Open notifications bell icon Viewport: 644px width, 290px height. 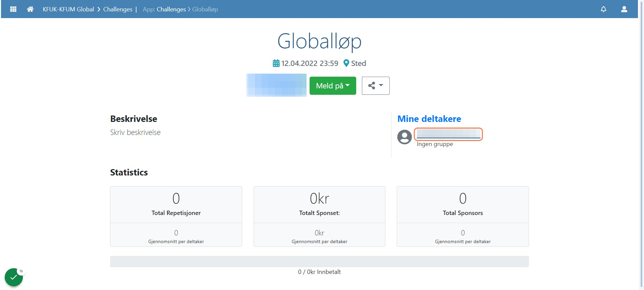(603, 9)
